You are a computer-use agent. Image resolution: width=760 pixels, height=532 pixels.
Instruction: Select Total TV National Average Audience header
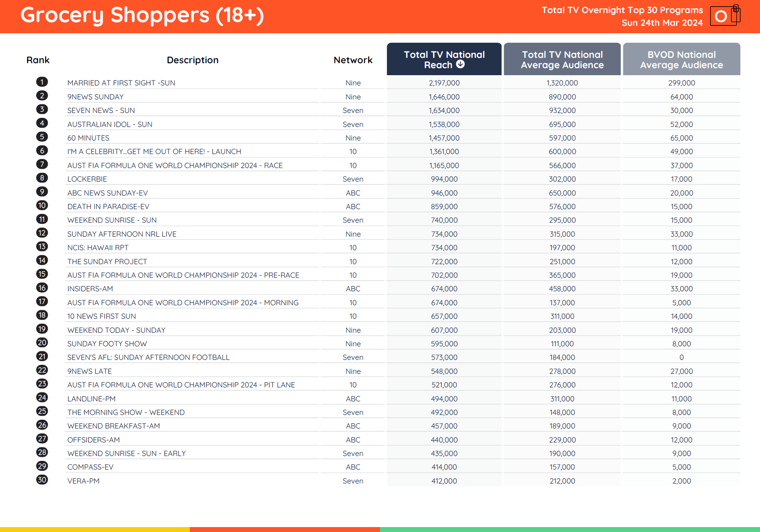[x=562, y=60]
